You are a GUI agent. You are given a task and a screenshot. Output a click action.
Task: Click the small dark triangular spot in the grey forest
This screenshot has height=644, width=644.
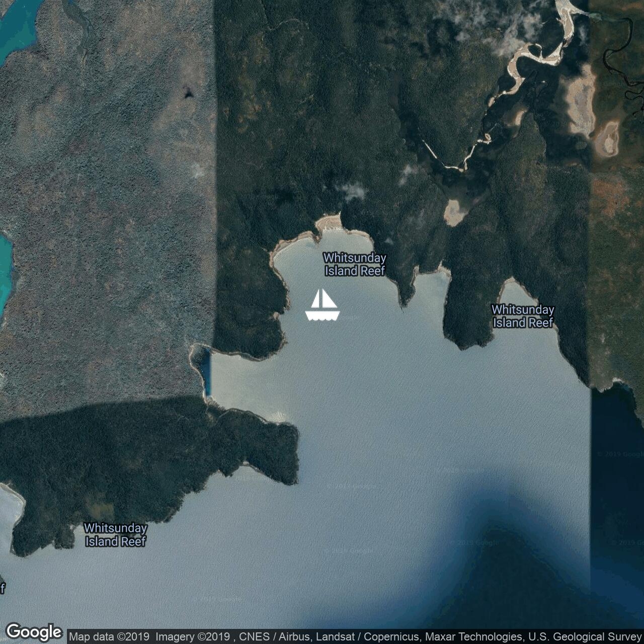[188, 93]
